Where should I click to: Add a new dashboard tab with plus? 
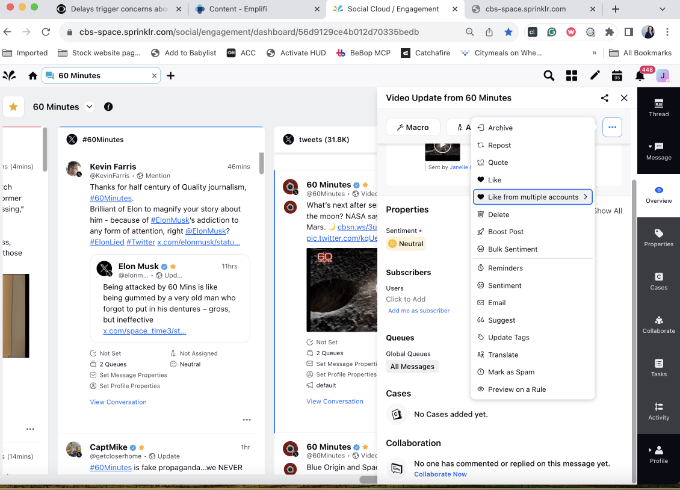(x=171, y=76)
